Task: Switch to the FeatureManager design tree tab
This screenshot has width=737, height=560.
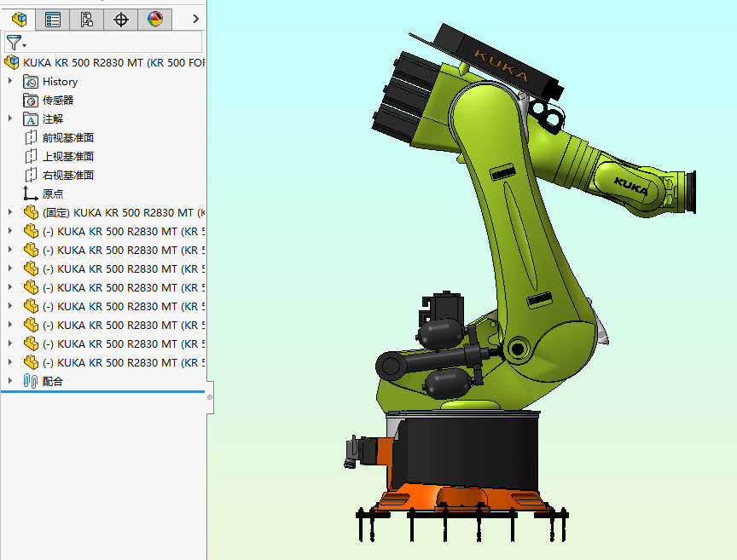Action: tap(20, 20)
